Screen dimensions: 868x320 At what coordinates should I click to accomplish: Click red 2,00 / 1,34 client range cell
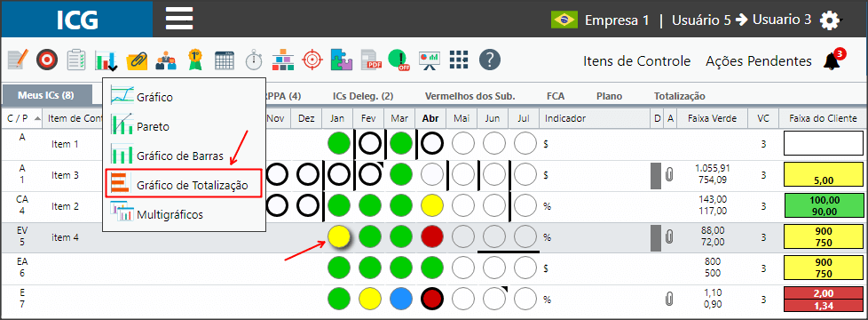823,300
